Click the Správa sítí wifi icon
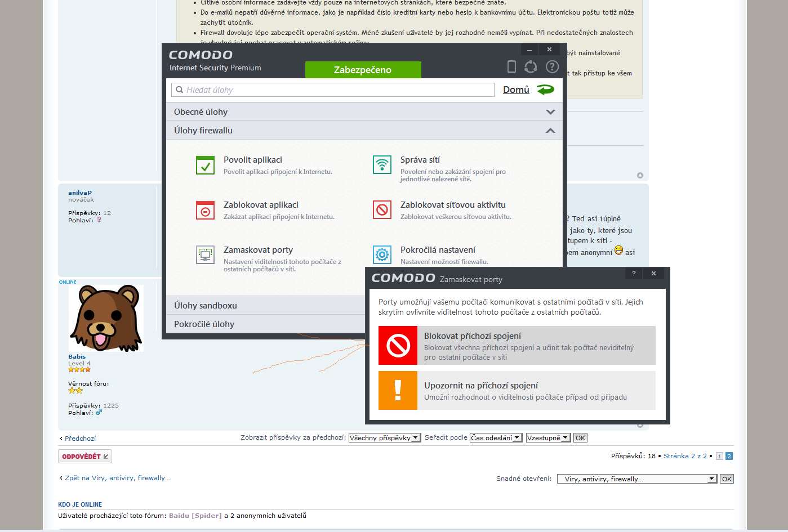The image size is (788, 532). (382, 165)
